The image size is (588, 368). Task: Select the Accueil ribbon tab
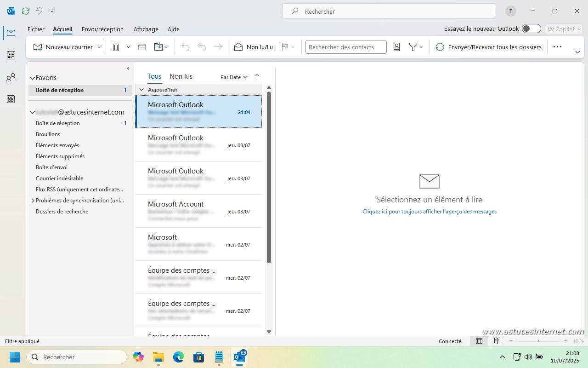[x=62, y=29]
